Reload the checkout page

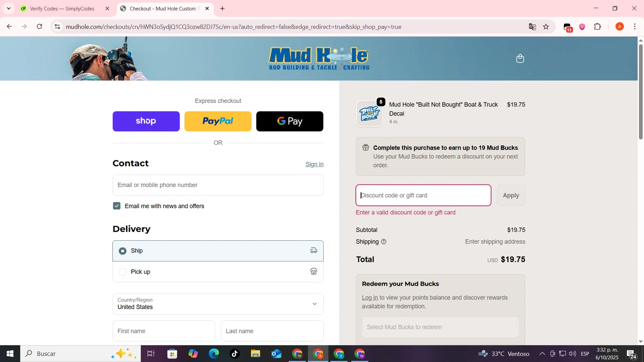coord(39,27)
